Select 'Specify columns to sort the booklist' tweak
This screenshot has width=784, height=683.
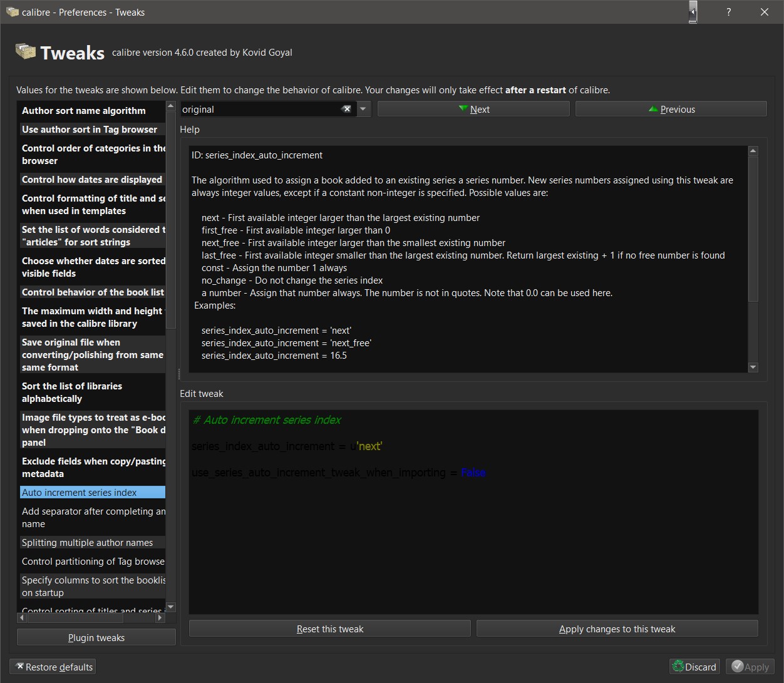point(93,587)
